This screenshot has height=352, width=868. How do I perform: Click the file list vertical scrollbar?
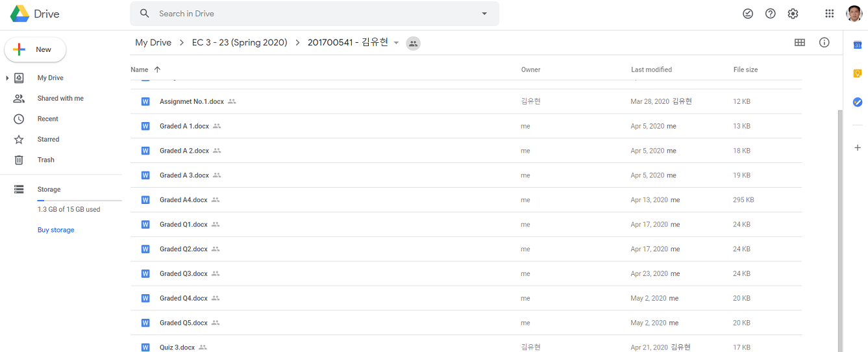coord(840,231)
